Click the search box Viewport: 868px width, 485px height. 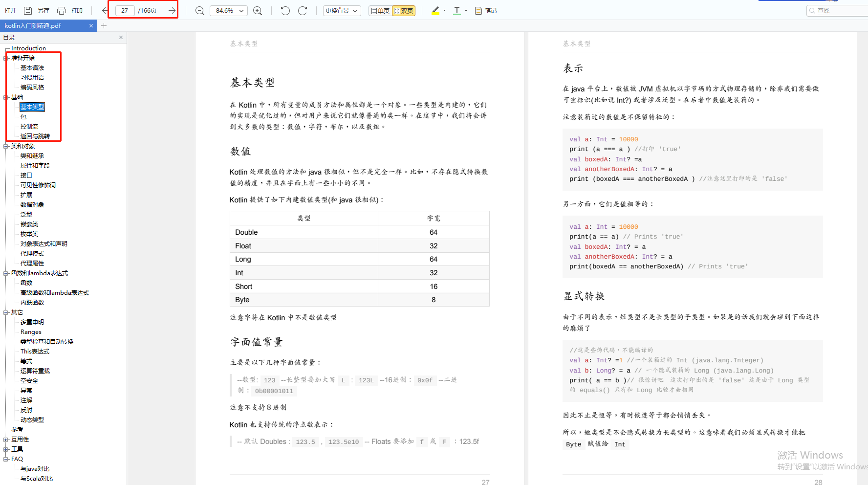[837, 10]
